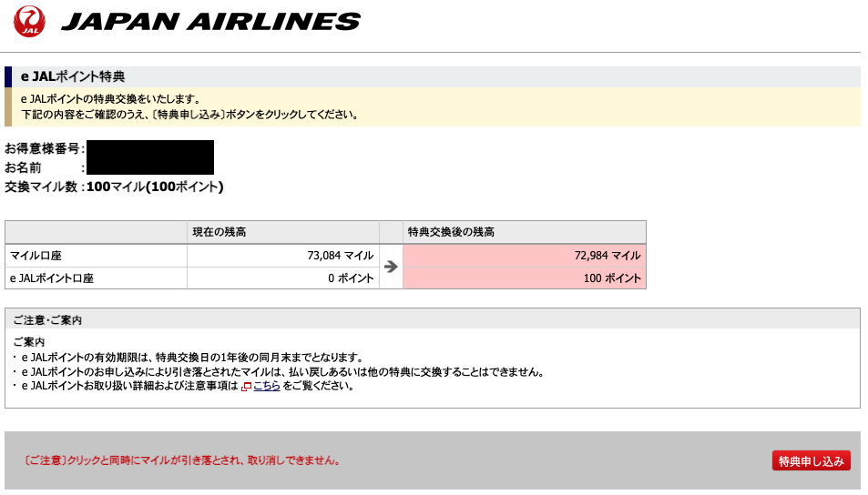
Task: Click the arrow icon between balance columns
Action: pos(391,267)
